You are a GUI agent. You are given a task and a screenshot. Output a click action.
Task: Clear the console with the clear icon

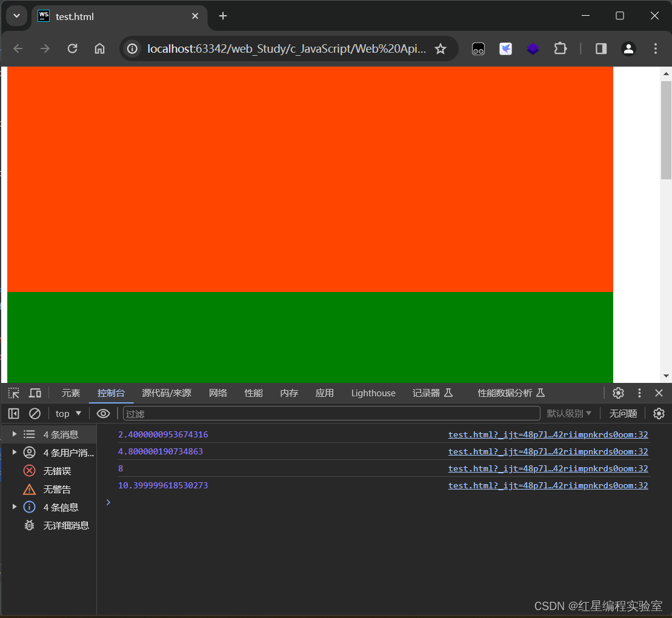point(35,413)
